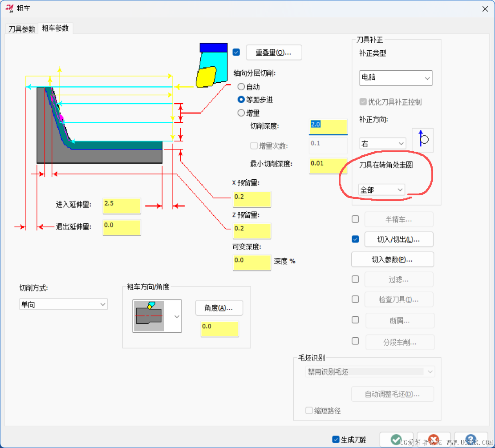This screenshot has width=495, height=448.
Task: Click the turning tool insert illustration
Action: coord(212,65)
